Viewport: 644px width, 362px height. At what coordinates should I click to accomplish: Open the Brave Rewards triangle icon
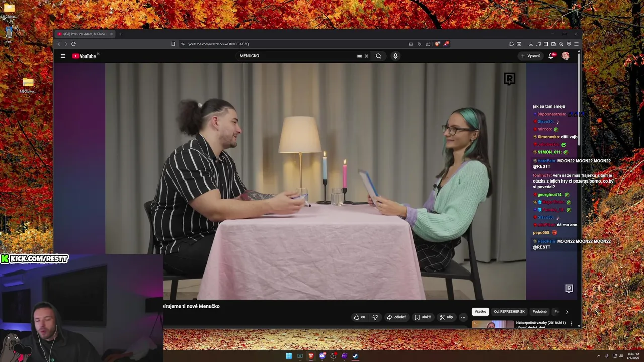click(x=446, y=44)
